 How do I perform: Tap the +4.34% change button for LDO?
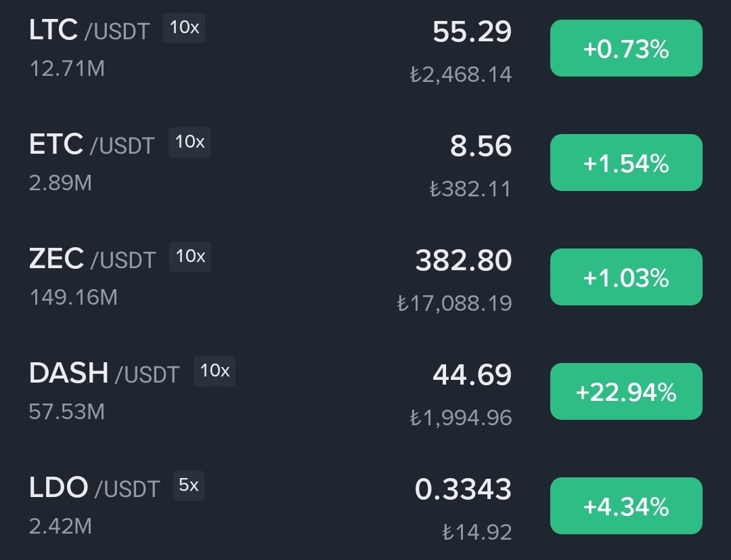coord(625,507)
